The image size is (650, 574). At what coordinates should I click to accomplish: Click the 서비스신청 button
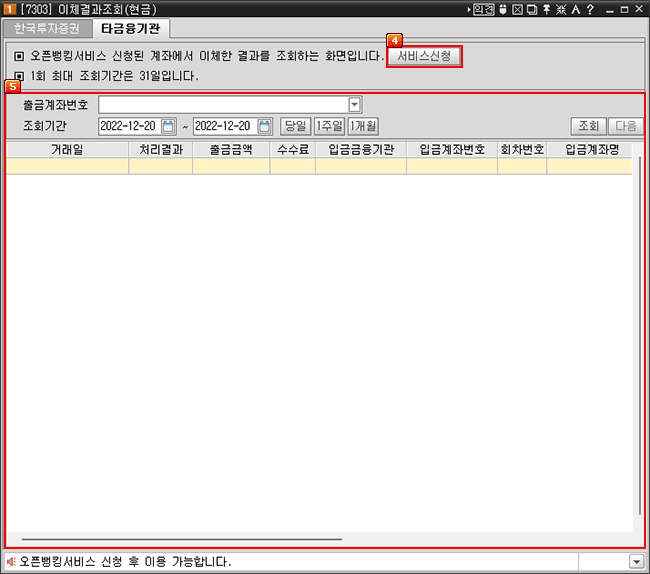(x=424, y=57)
